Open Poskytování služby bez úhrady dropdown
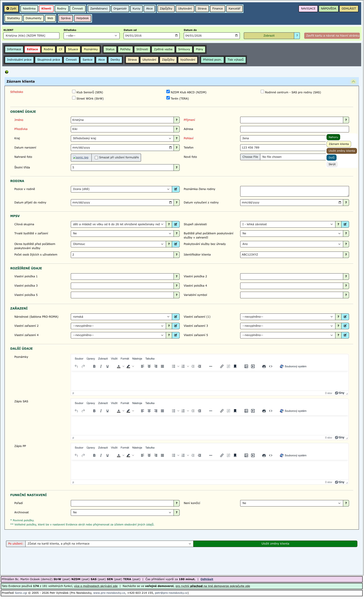 coord(292,244)
